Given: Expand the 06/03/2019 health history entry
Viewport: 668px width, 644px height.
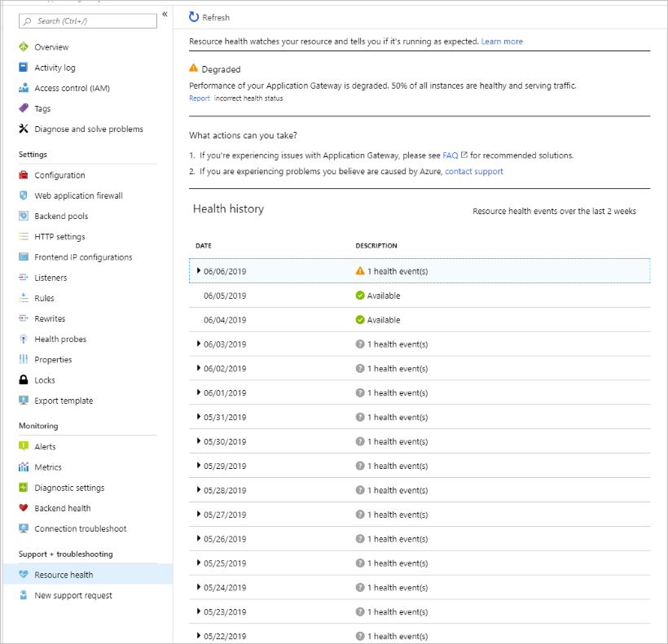Looking at the screenshot, I should 199,344.
